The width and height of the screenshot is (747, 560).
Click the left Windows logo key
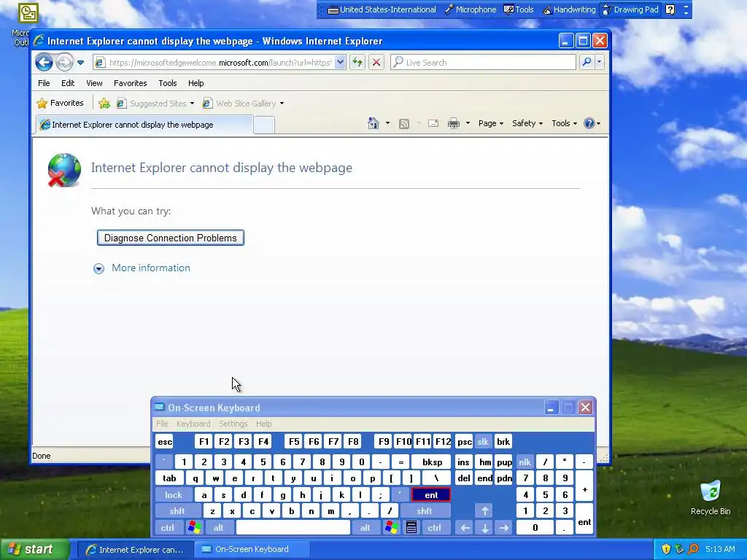coord(194,528)
